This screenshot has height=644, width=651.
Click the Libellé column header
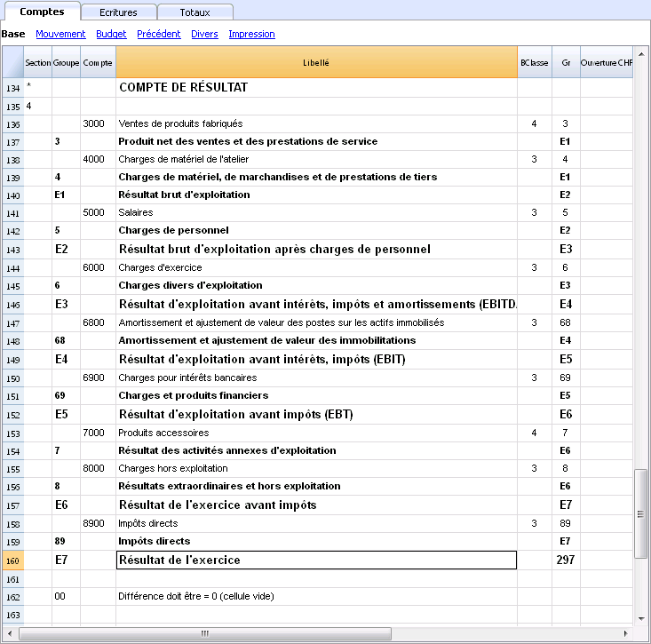(x=316, y=62)
